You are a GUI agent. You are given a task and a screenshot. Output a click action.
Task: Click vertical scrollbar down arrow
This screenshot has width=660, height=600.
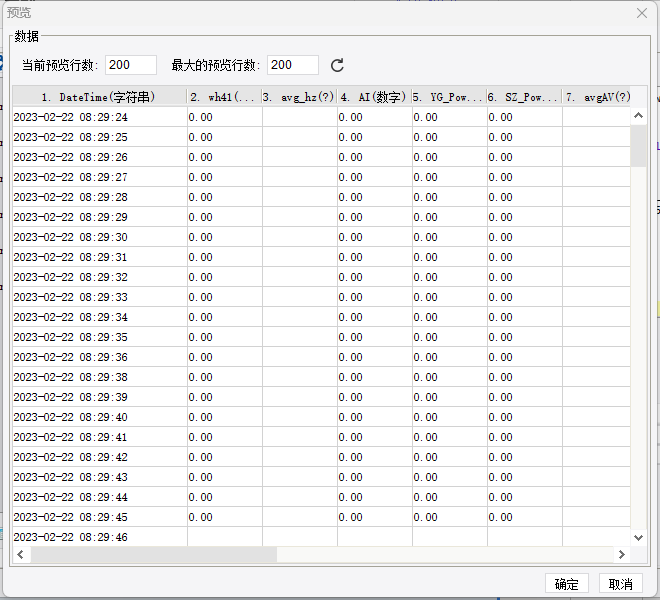[x=638, y=538]
